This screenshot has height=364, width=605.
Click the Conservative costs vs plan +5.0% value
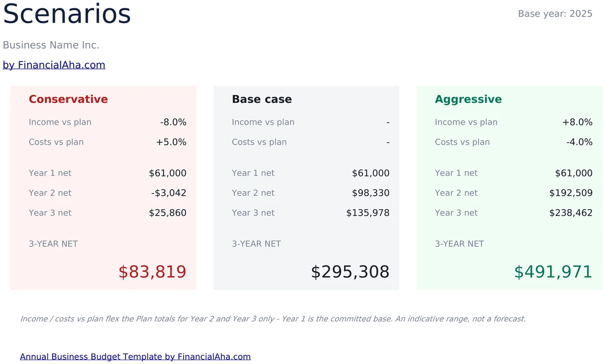171,142
